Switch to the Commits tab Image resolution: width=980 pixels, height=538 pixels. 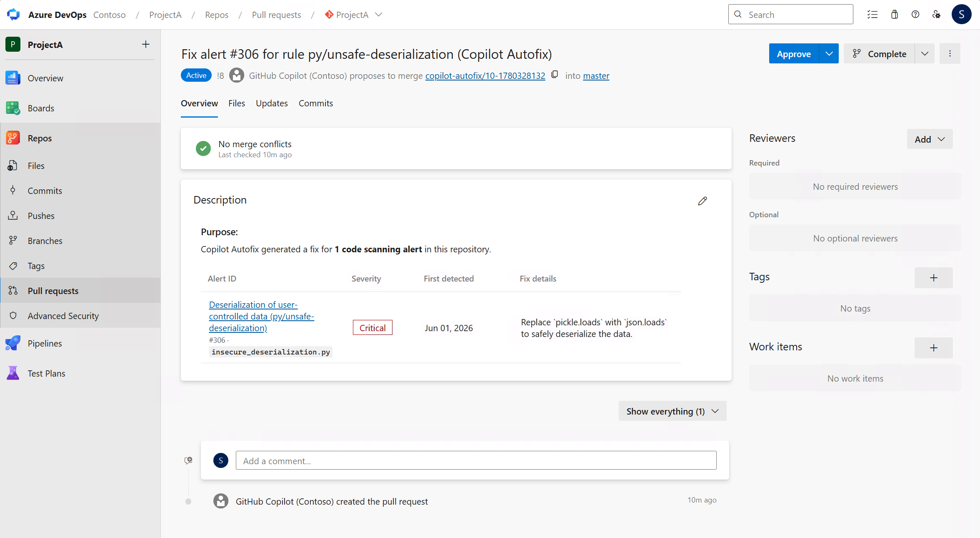[x=316, y=103]
